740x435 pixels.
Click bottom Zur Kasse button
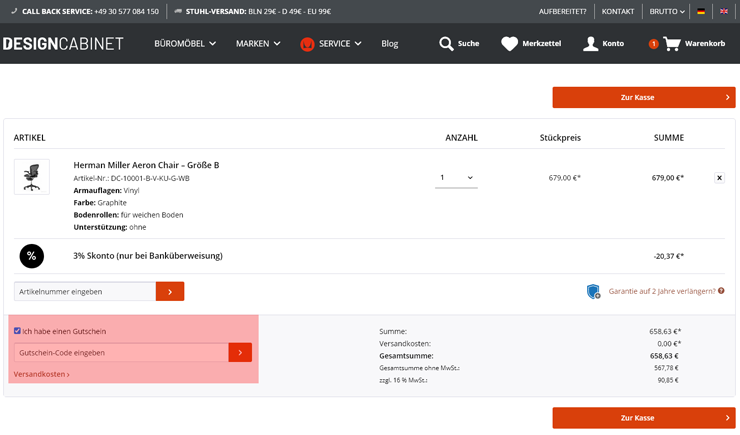644,418
